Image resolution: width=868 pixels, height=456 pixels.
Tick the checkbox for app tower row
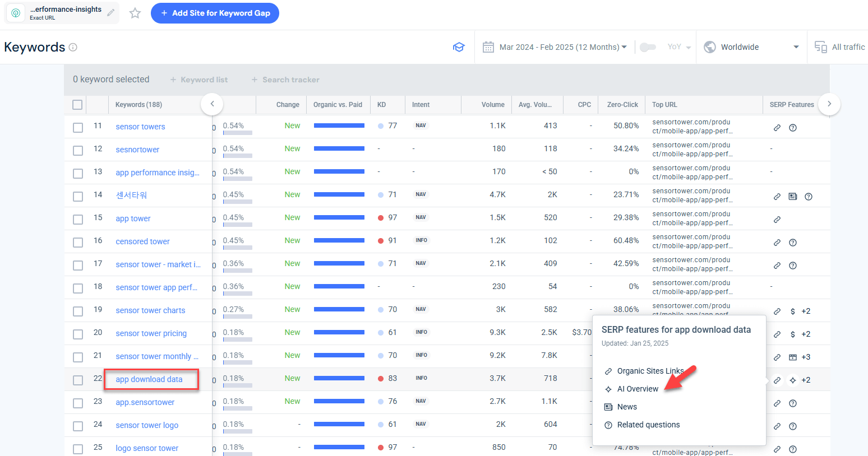click(x=78, y=220)
